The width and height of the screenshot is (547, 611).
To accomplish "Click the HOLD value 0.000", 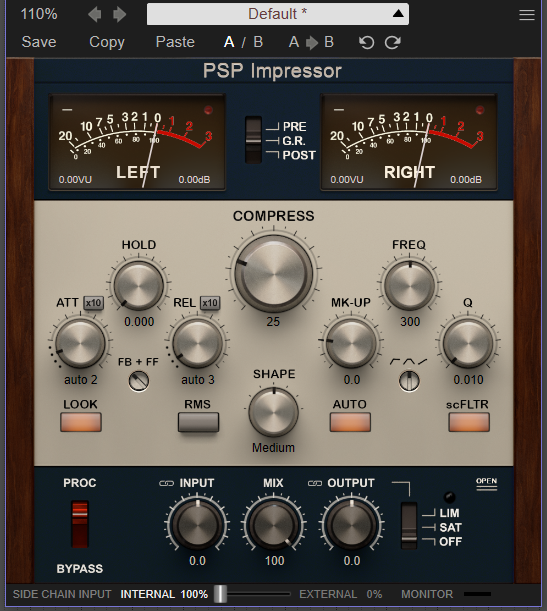I will point(139,321).
